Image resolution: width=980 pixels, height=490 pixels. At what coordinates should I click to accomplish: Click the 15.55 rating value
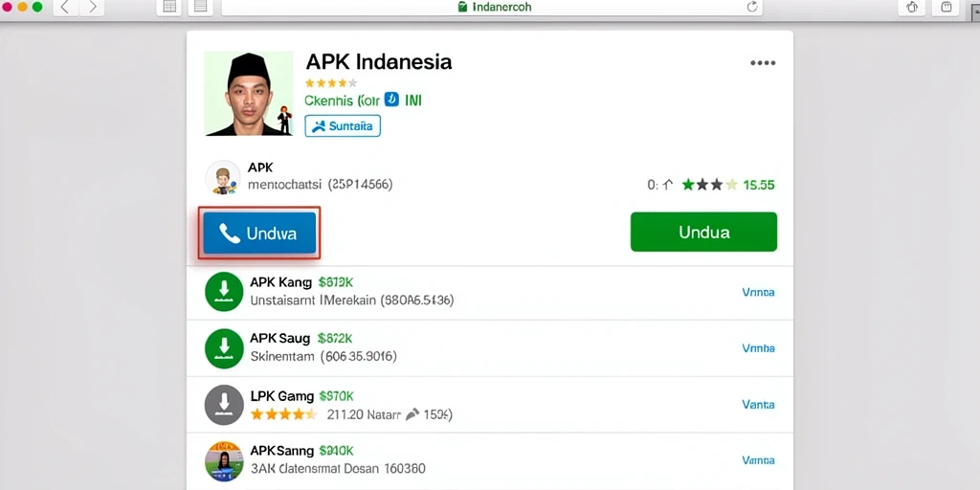[759, 185]
